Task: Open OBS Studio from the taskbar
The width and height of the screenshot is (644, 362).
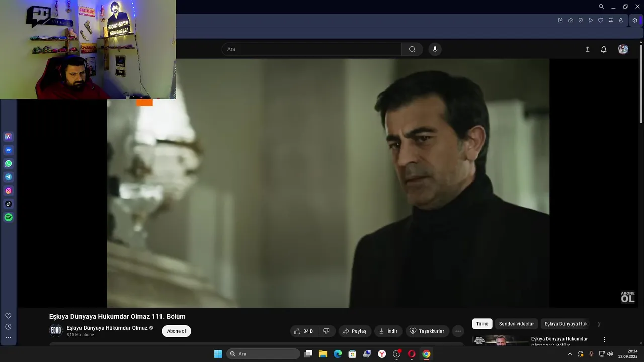Action: coord(397,354)
